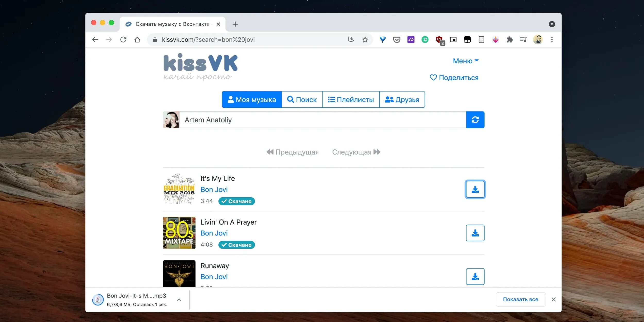Close the downloads shelf
Image resolution: width=644 pixels, height=322 pixels.
tap(554, 299)
